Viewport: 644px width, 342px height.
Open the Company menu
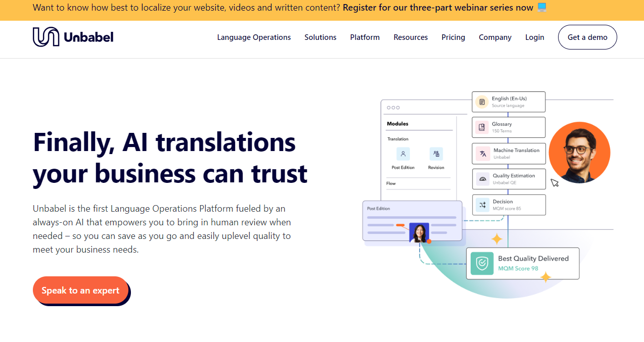coord(495,37)
